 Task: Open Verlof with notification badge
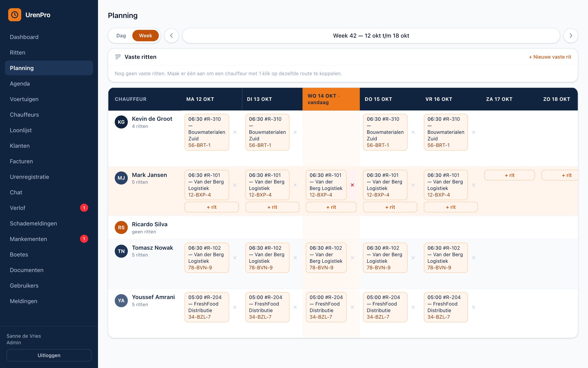[x=49, y=208]
